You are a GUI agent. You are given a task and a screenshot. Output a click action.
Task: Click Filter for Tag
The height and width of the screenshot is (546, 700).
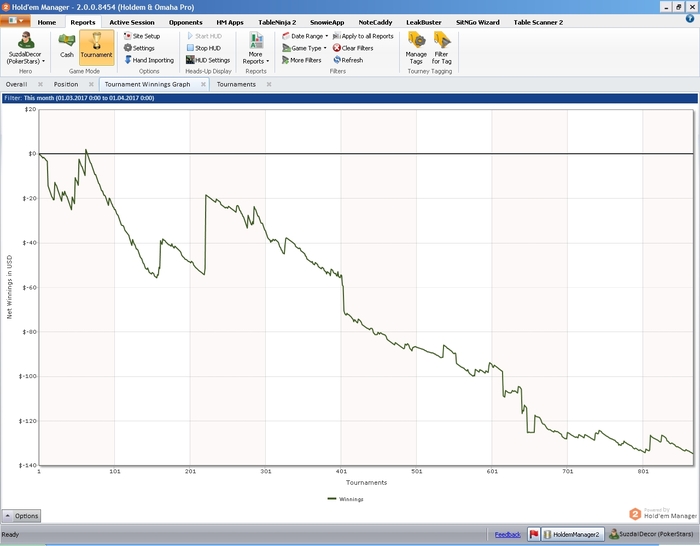441,46
